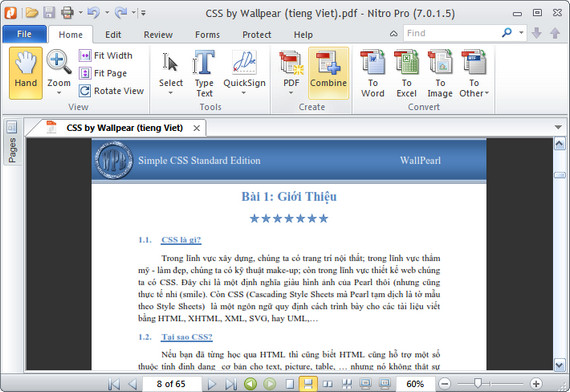The height and width of the screenshot is (392, 570).
Task: Convert PDF To Image
Action: [x=440, y=73]
